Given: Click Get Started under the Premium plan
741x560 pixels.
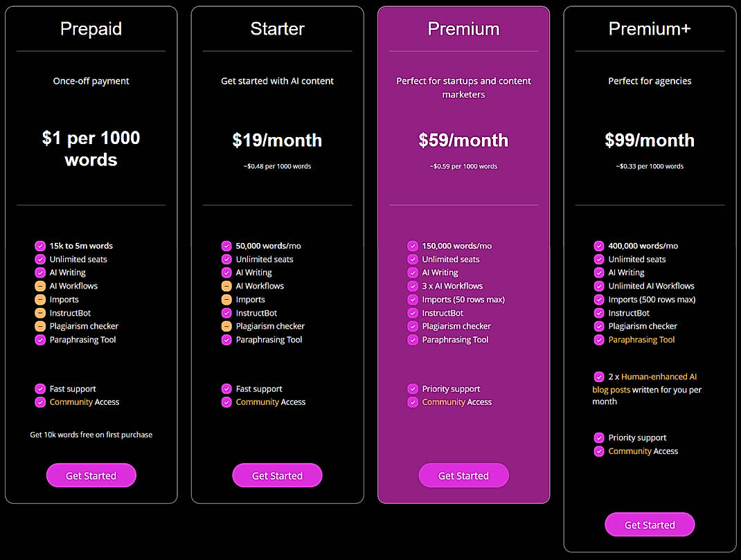Looking at the screenshot, I should tap(463, 476).
